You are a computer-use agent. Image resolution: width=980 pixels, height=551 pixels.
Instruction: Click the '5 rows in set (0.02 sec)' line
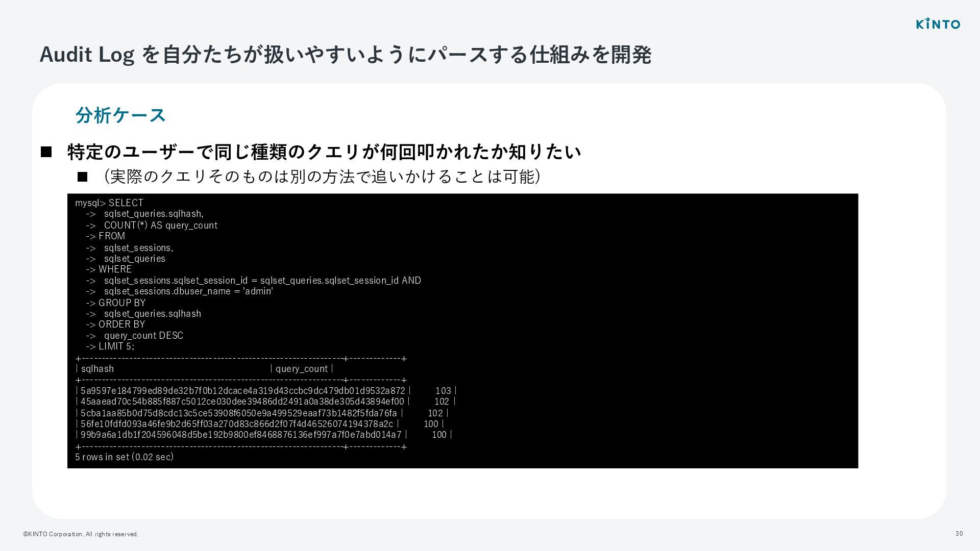coord(125,457)
